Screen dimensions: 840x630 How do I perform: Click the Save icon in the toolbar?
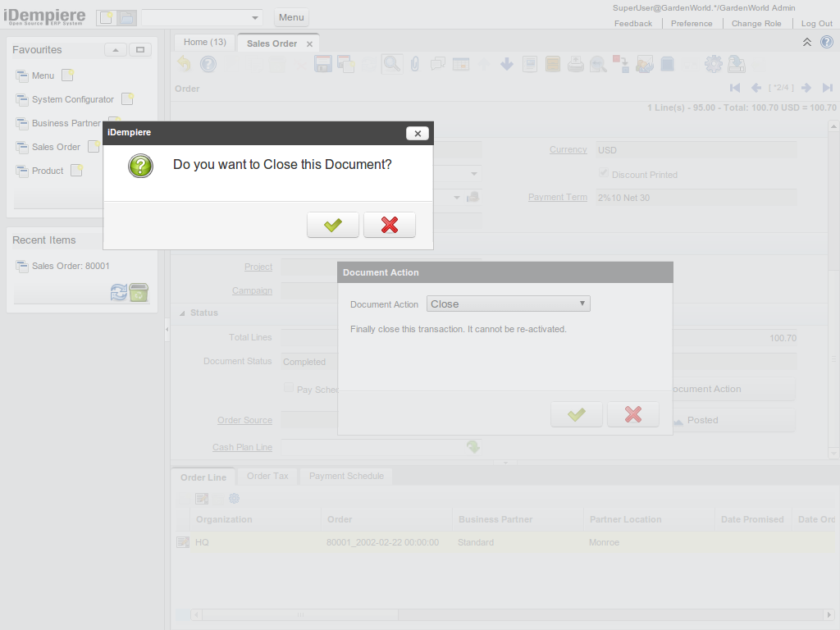click(323, 64)
